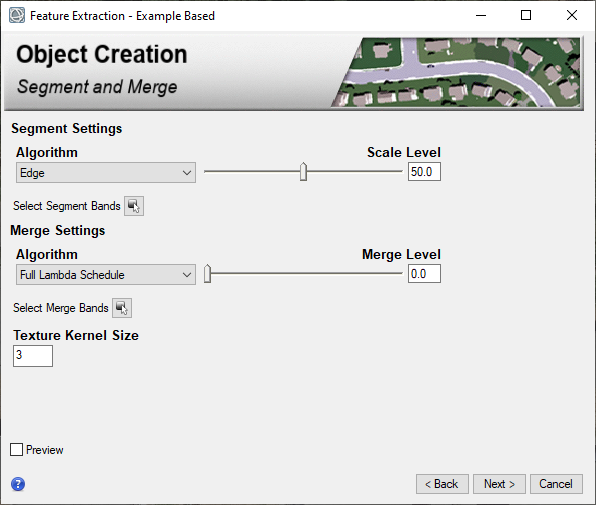Minimize the Feature Extraction window
Viewport: 596px width, 505px height.
(481, 16)
